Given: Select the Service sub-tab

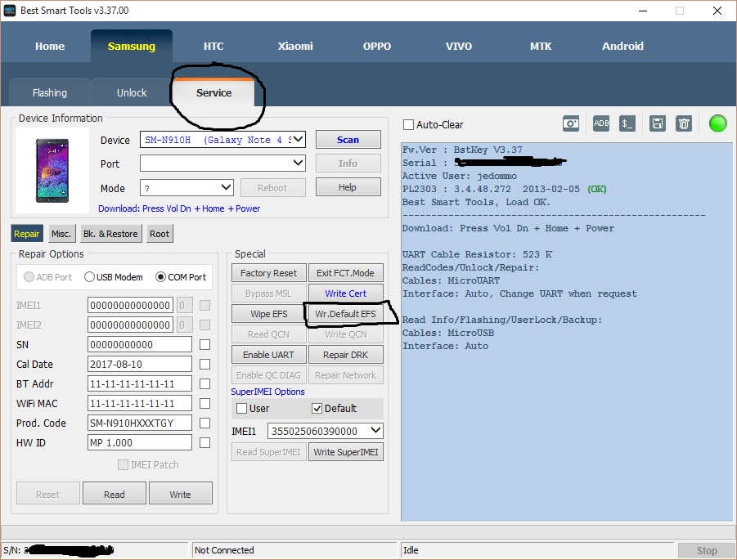Looking at the screenshot, I should tap(213, 92).
